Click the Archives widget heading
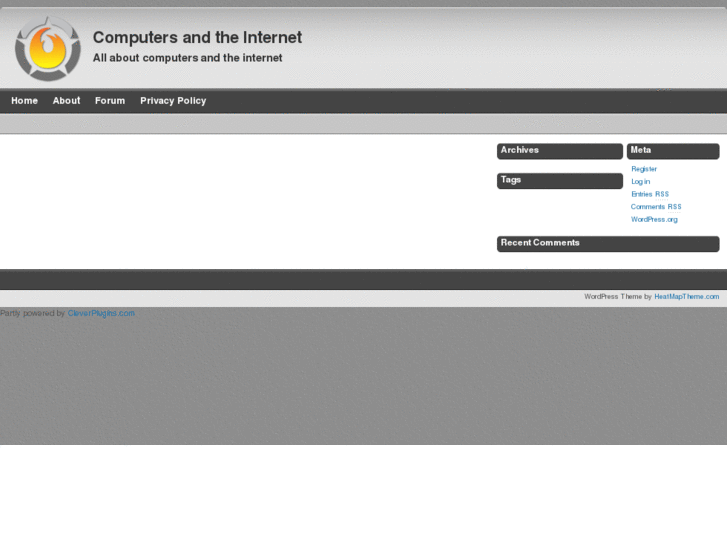This screenshot has height=545, width=727. (560, 151)
